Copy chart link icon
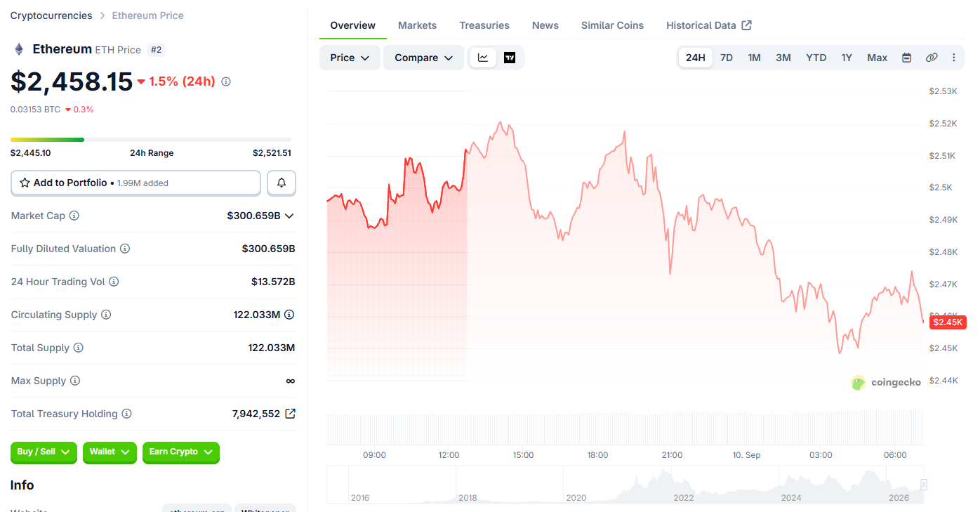980x512 pixels. click(932, 58)
